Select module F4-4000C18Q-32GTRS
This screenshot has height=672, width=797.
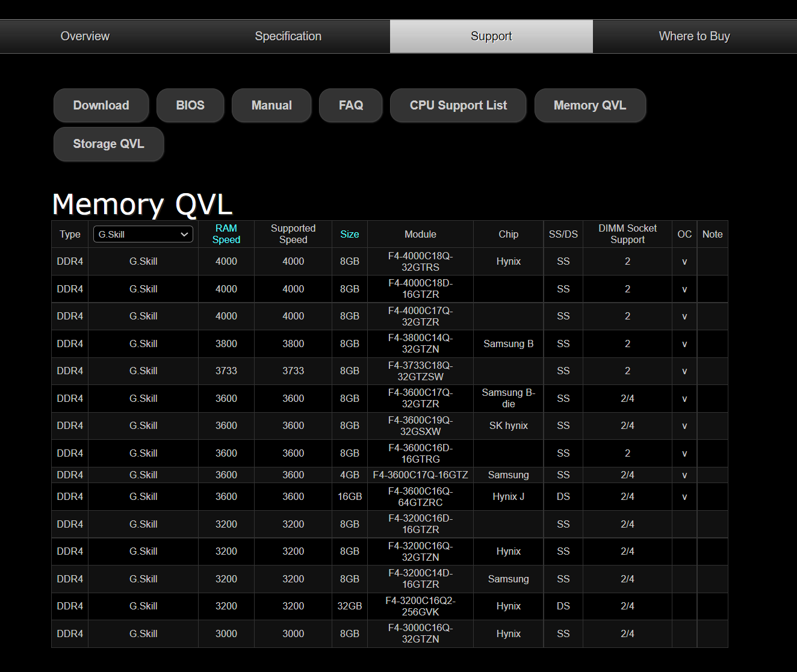coord(420,262)
